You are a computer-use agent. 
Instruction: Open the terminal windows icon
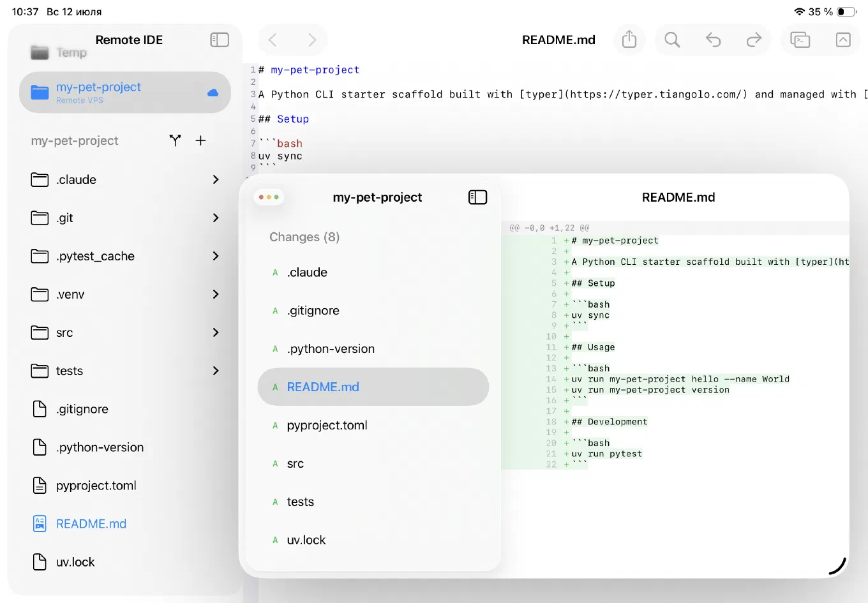point(800,40)
